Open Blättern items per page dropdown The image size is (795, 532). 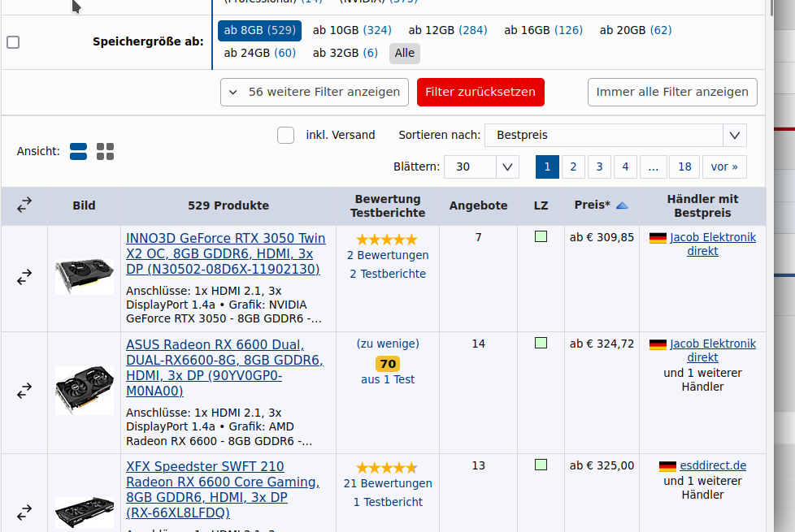point(482,167)
